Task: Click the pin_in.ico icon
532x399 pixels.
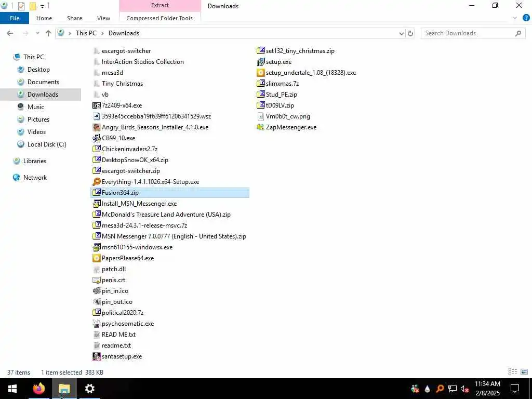Action: point(96,291)
